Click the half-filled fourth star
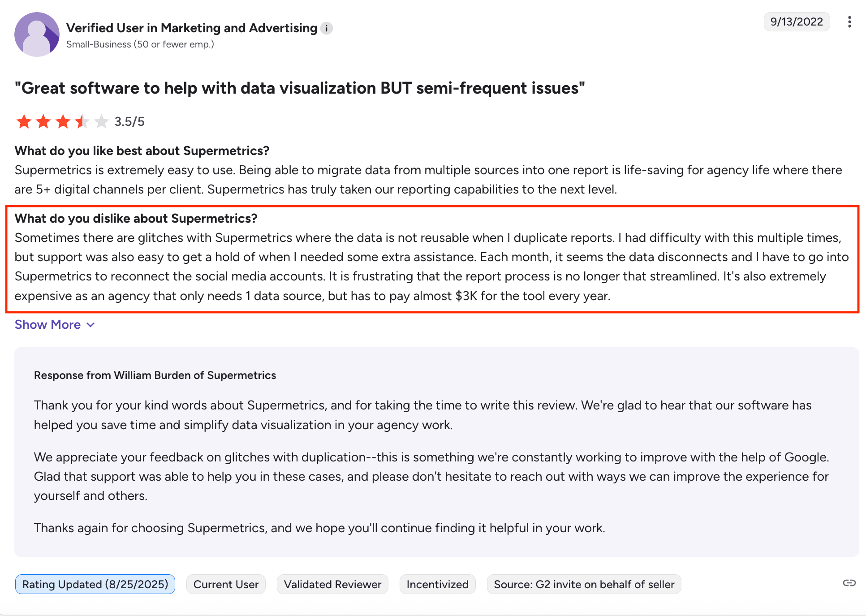 (82, 121)
